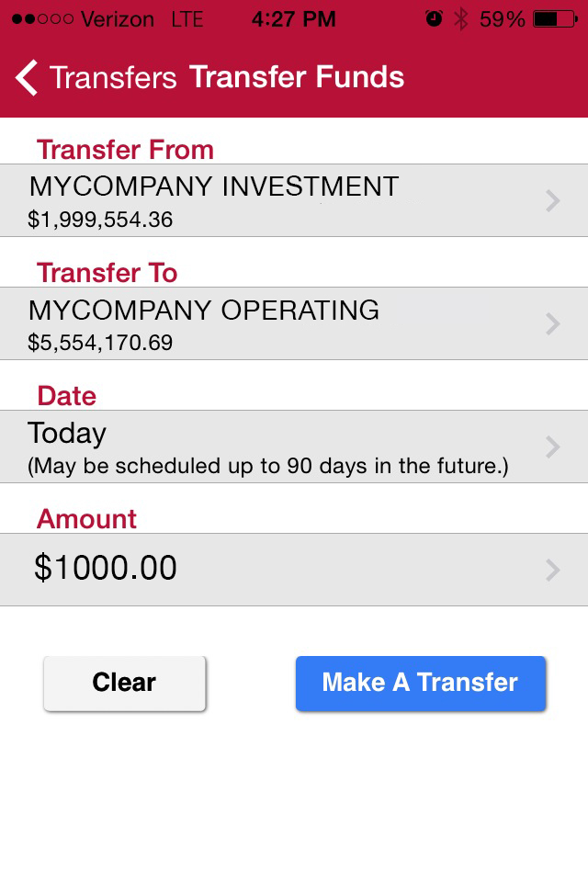Choose the Today date row

coord(294,447)
